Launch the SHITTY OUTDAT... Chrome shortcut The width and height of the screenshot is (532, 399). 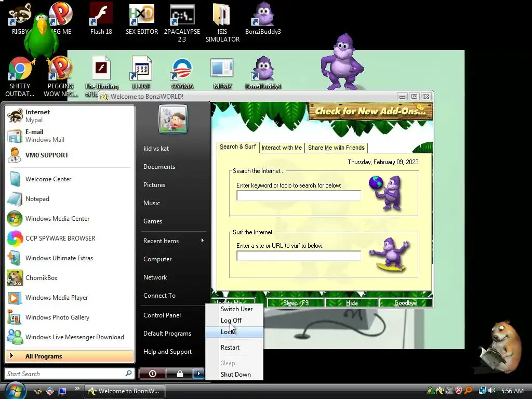pos(20,77)
